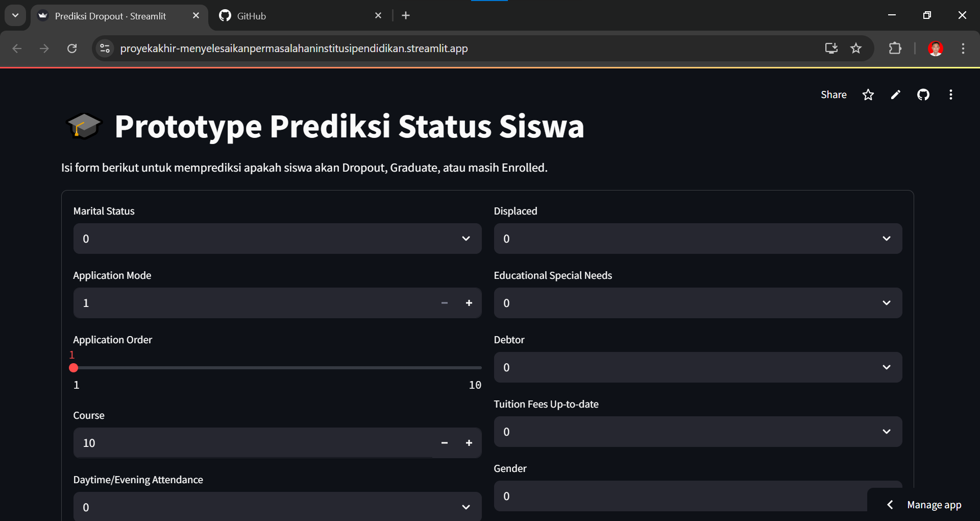Viewport: 980px width, 521px height.
Task: Open Chrome extensions puzzle icon
Action: coord(895,49)
